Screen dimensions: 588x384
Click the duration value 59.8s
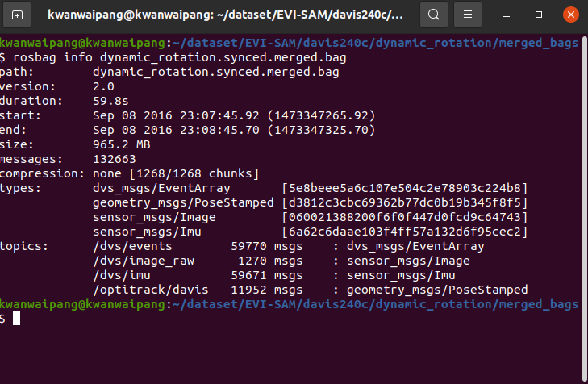(x=111, y=102)
